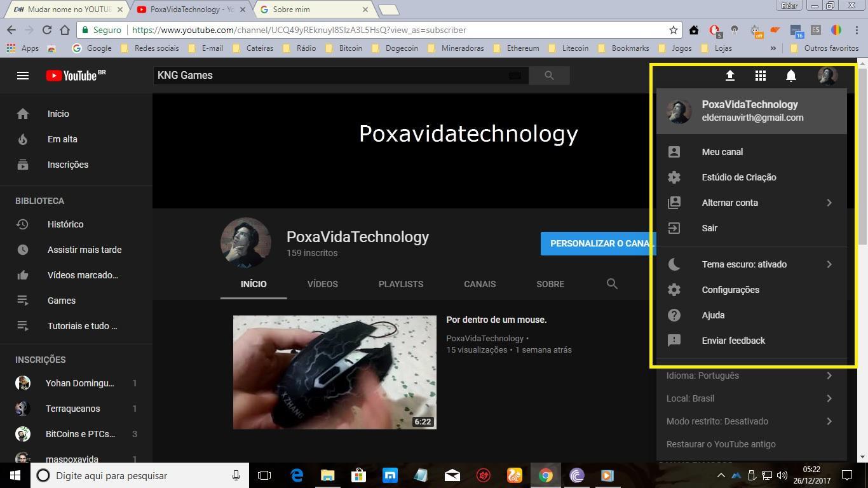Viewport: 868px width, 488px height.
Task: Choose Sair to sign out
Action: click(752, 228)
